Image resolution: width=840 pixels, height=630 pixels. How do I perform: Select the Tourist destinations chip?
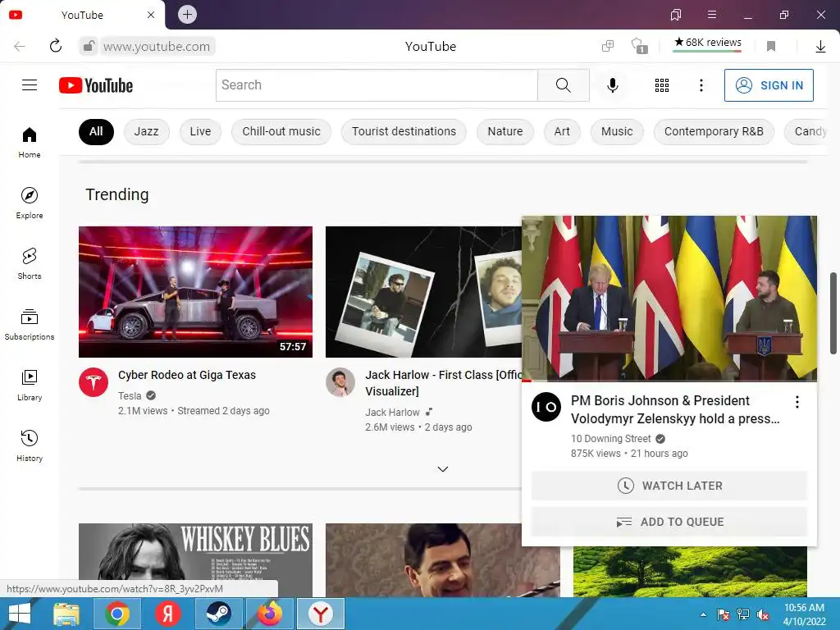[404, 132]
